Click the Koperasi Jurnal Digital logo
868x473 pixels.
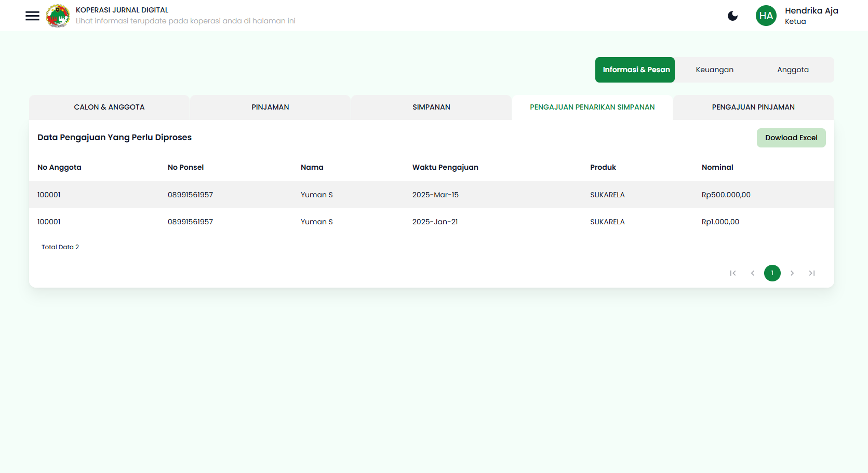coord(58,16)
